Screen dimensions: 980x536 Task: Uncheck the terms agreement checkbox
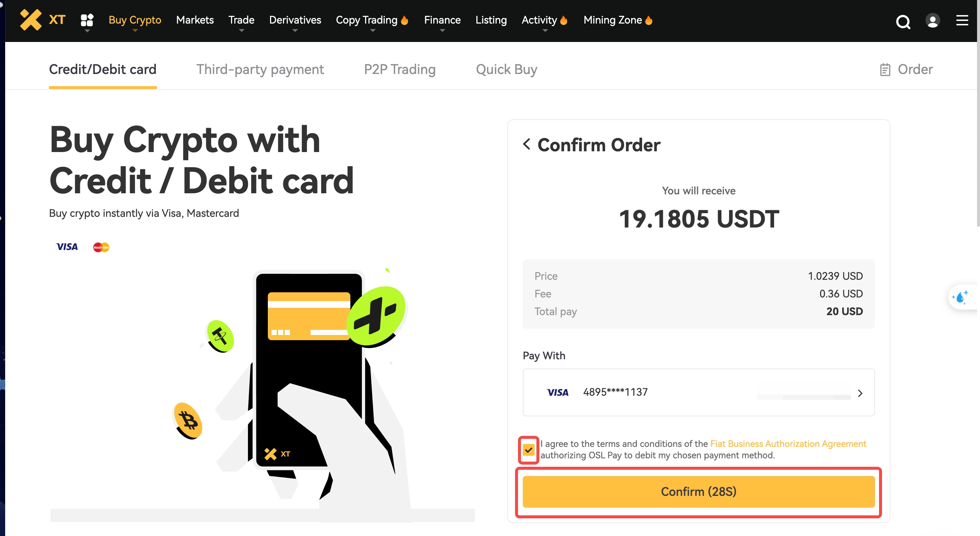[528, 450]
